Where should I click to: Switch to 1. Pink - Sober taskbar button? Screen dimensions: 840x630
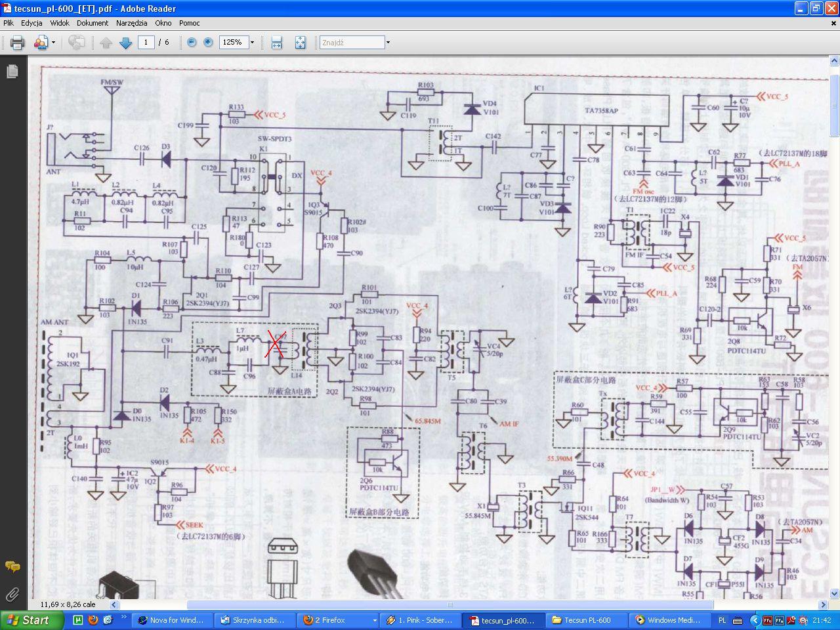(420, 620)
